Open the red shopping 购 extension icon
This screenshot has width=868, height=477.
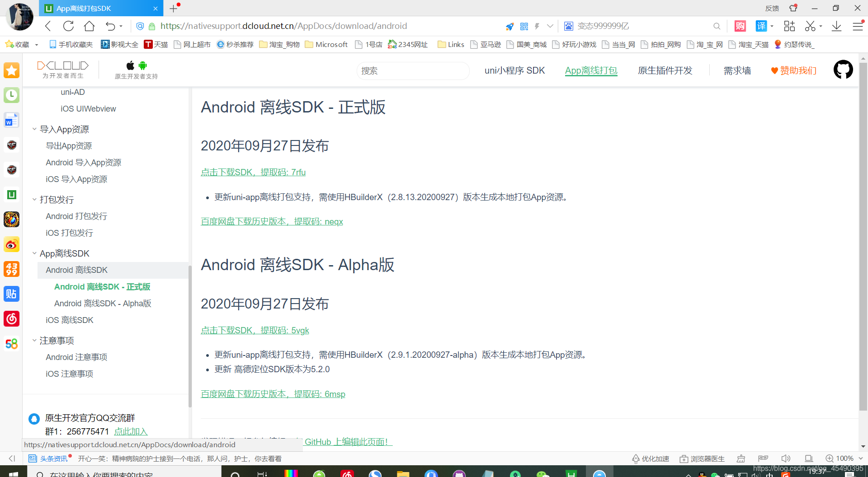pos(740,26)
